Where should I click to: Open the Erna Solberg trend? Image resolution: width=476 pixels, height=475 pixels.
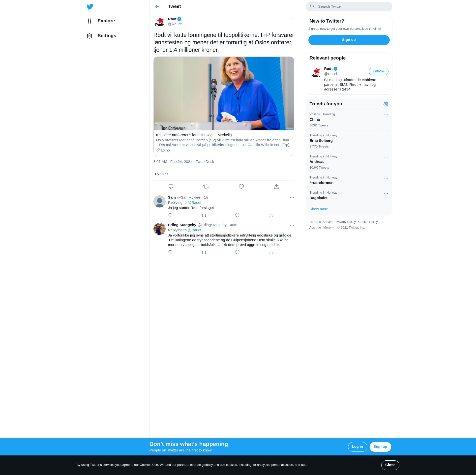coord(349,141)
